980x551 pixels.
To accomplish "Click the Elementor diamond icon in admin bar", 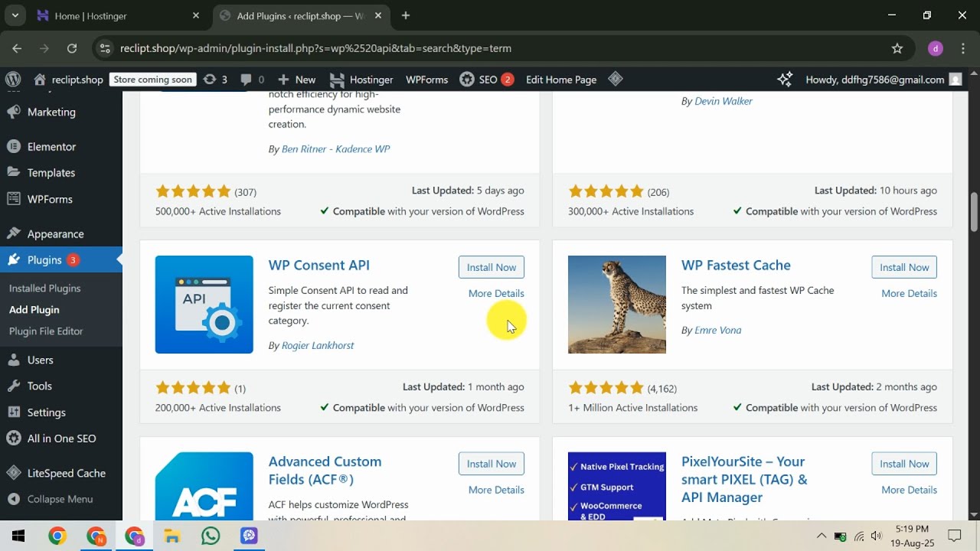I will (x=615, y=79).
